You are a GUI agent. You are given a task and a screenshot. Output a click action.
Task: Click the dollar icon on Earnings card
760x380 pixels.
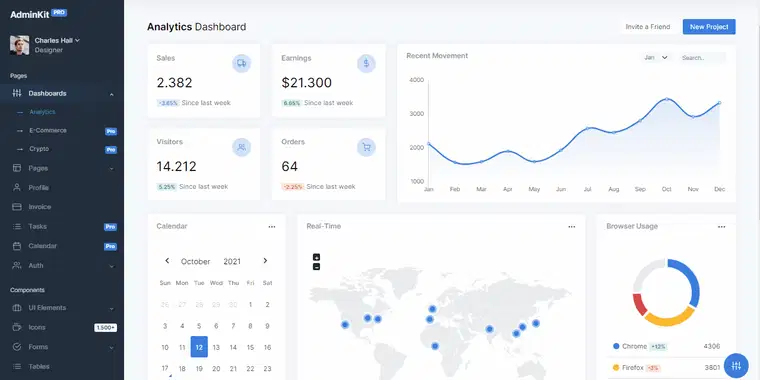click(366, 63)
